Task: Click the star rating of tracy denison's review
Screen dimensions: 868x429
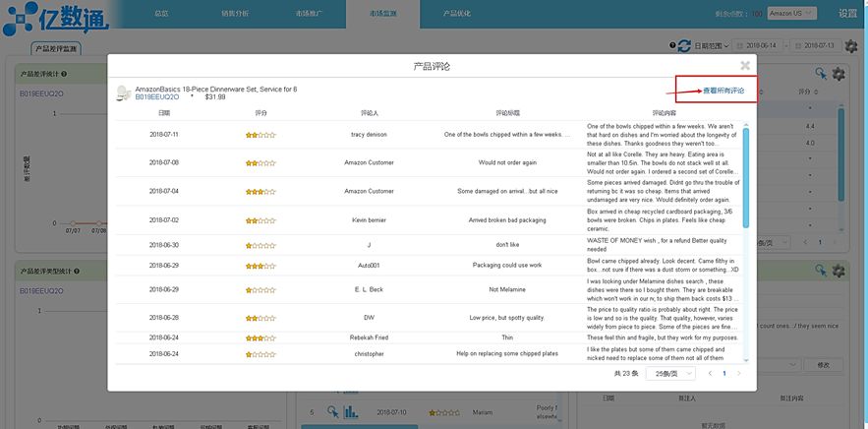Action: (260, 135)
